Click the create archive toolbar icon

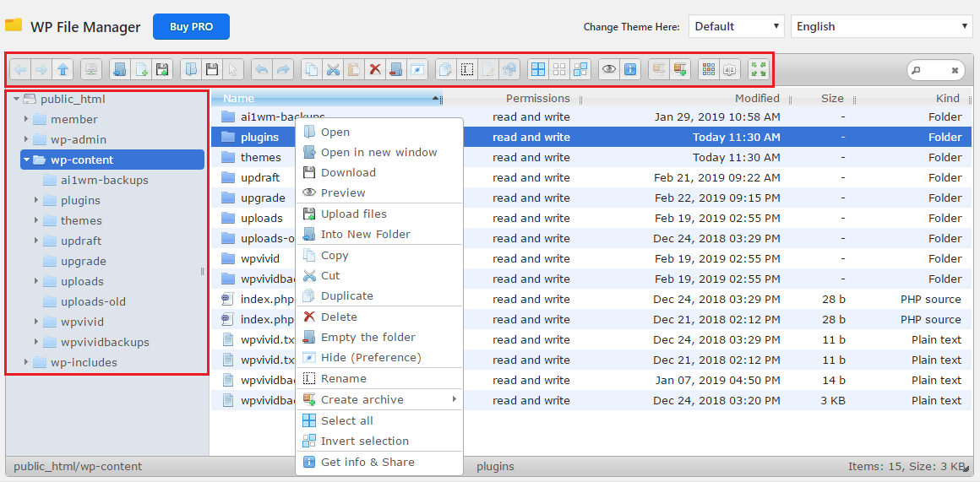tap(679, 70)
